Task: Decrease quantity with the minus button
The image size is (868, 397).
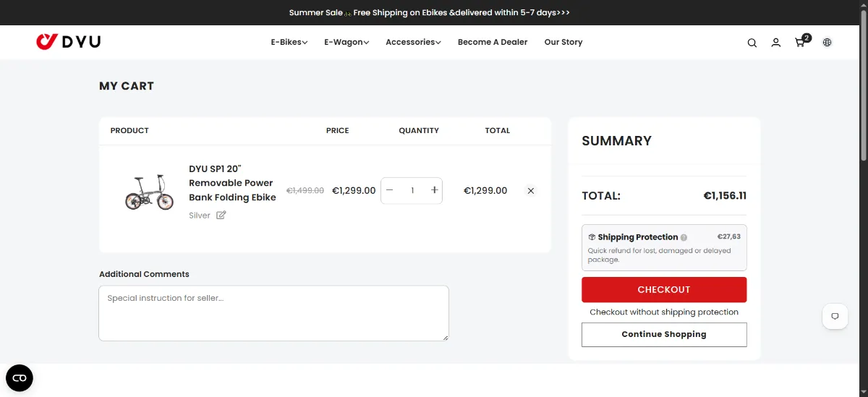Action: tap(390, 190)
